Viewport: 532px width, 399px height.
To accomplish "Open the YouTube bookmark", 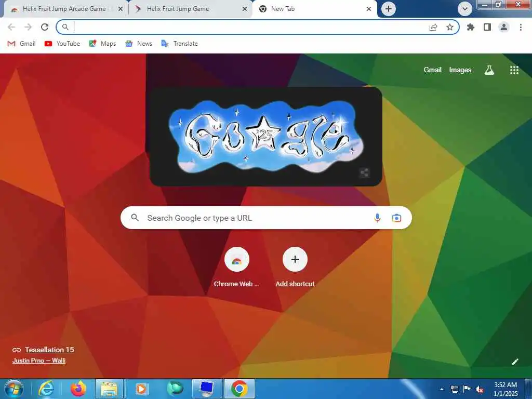I will point(62,44).
